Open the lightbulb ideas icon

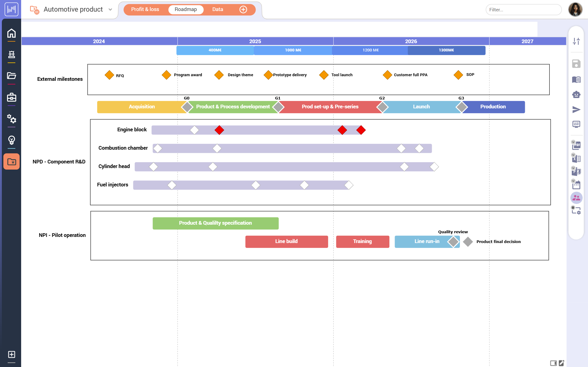11,140
